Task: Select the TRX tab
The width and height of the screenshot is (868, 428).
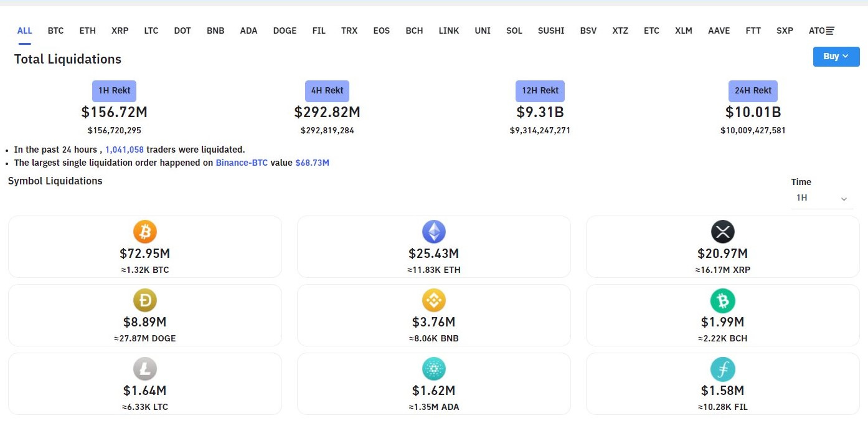Action: pyautogui.click(x=349, y=31)
